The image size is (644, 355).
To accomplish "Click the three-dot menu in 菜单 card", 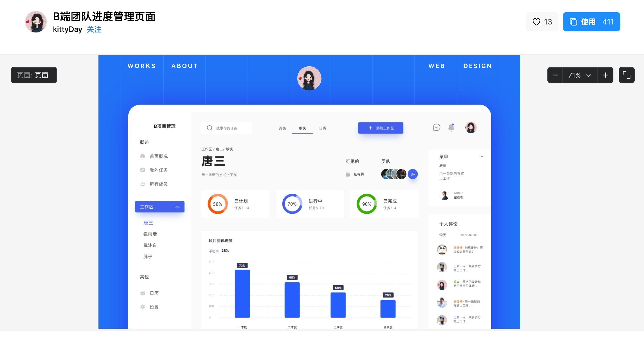I will [x=481, y=156].
